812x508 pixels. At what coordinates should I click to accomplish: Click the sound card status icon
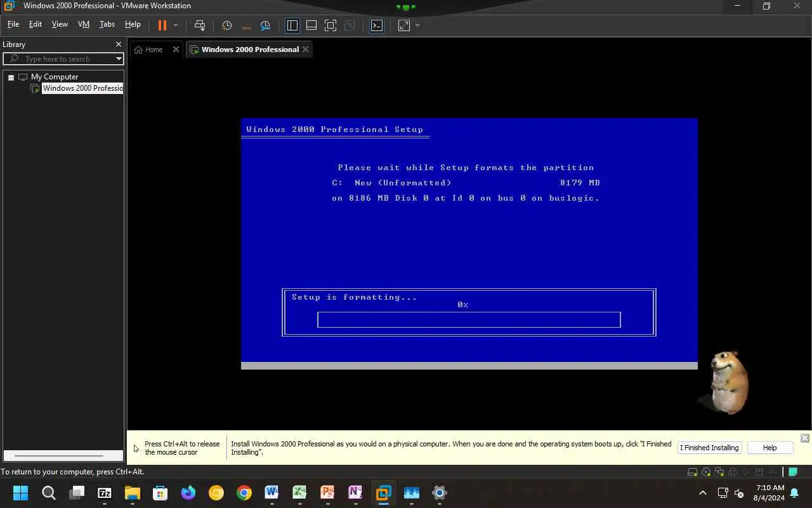coord(746,472)
